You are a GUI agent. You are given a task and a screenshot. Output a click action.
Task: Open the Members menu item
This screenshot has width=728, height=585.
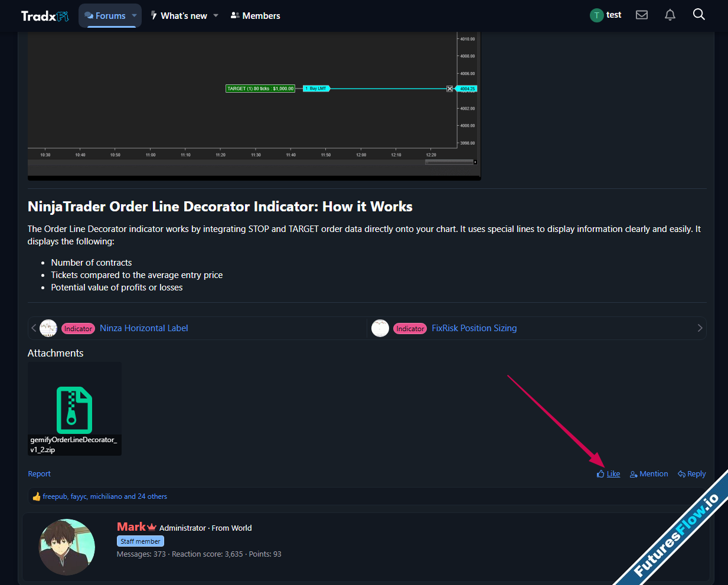pos(255,16)
